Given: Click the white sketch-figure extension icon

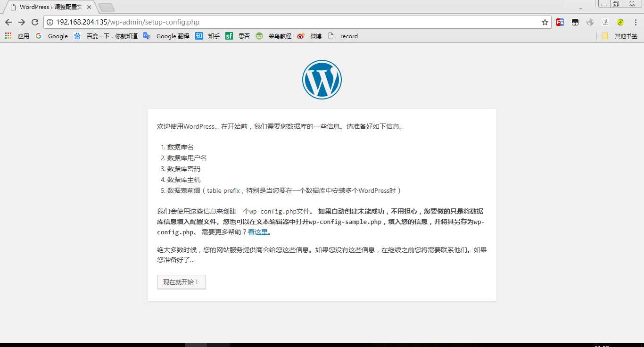Looking at the screenshot, I should click(605, 22).
